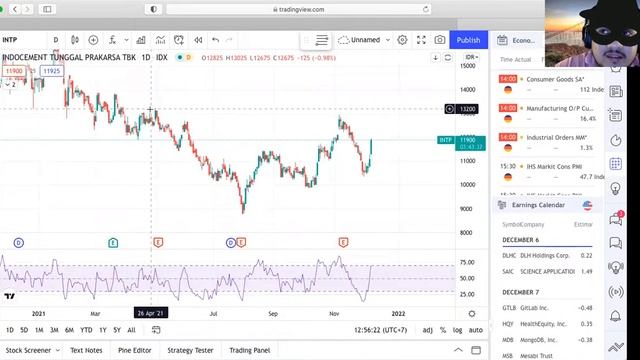640x360 pixels.
Task: Open the Text Notes tab
Action: tap(86, 350)
